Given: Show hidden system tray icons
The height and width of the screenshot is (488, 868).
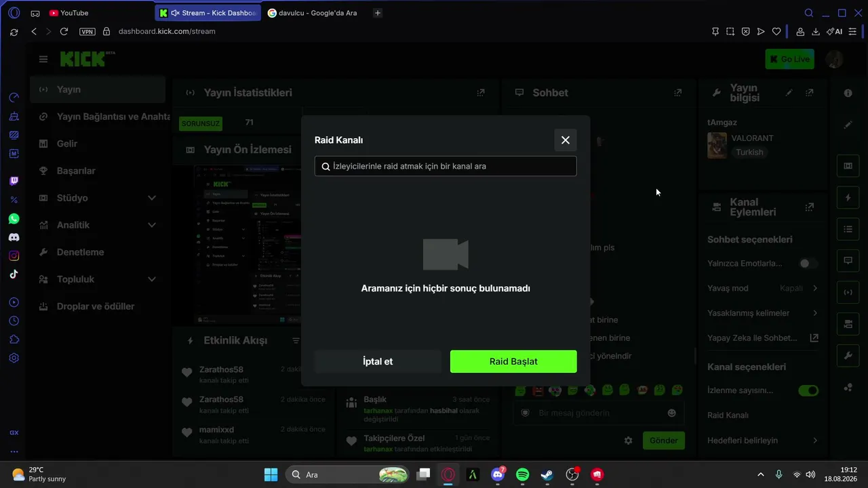Looking at the screenshot, I should click(x=760, y=474).
